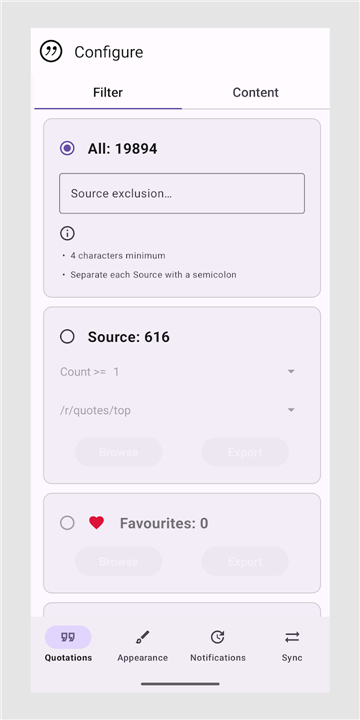360x720 pixels.
Task: Open the /r/quotes/top dropdown
Action: [178, 410]
